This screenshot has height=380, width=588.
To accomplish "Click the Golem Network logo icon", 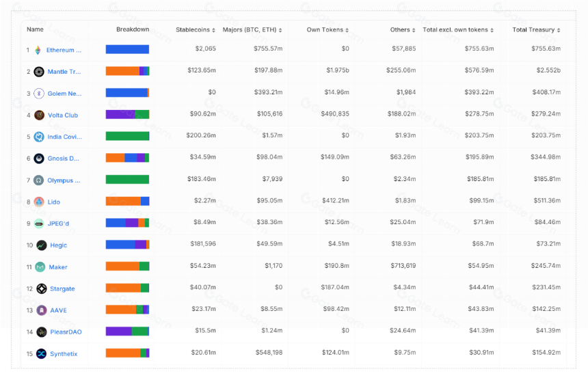I will 39,94.
